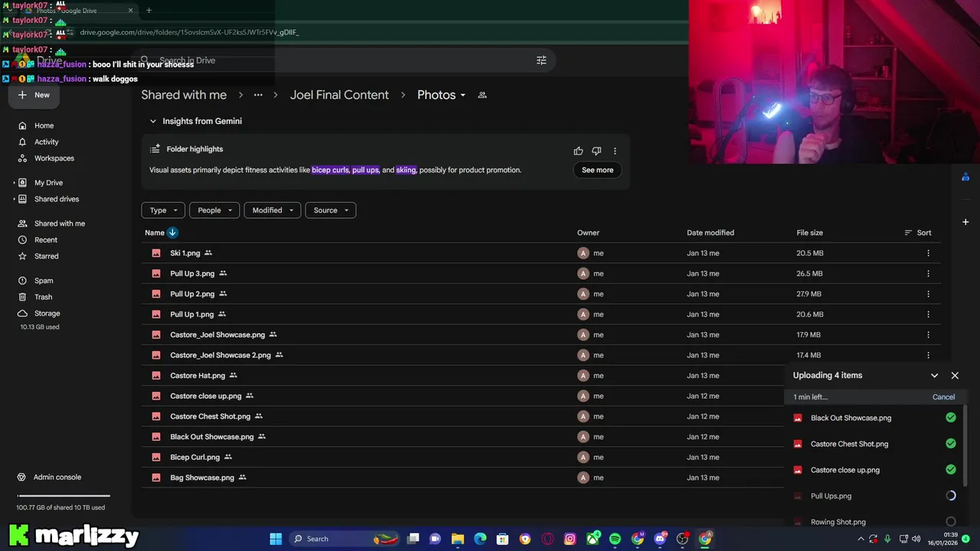Open the Admin console link
The width and height of the screenshot is (980, 551).
(57, 477)
